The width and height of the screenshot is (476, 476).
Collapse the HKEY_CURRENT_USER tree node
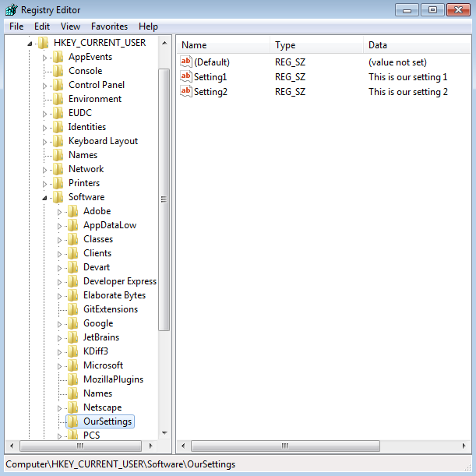pyautogui.click(x=30, y=44)
